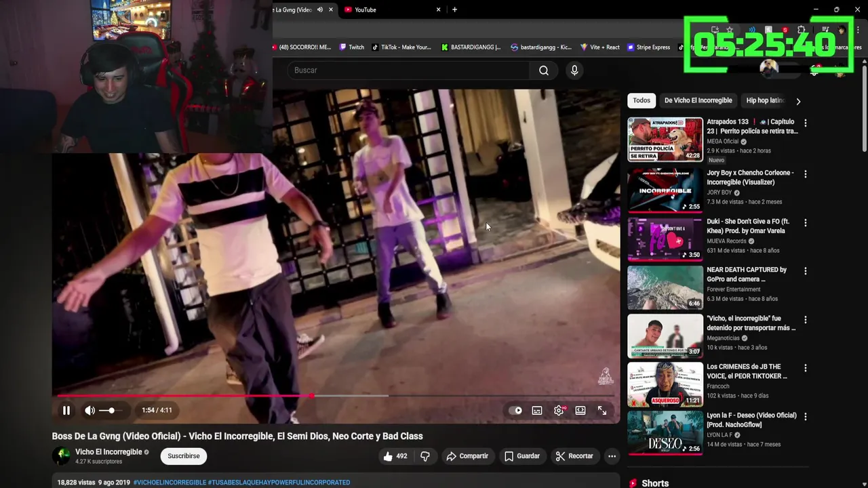Open options menu for Los CRIMENES video
The image size is (868, 488).
(805, 368)
